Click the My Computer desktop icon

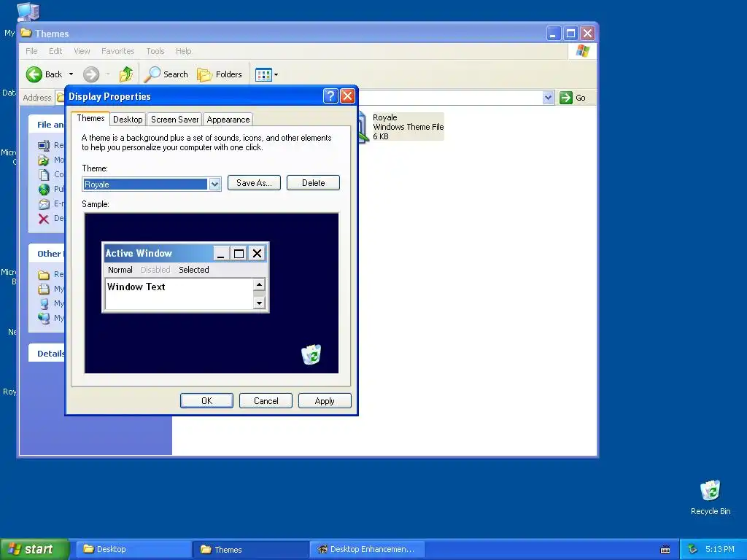click(x=28, y=12)
